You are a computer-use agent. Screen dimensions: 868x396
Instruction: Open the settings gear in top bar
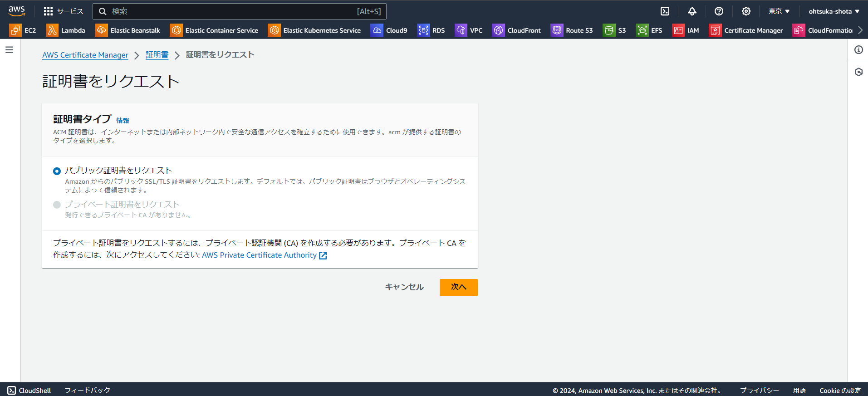[746, 11]
